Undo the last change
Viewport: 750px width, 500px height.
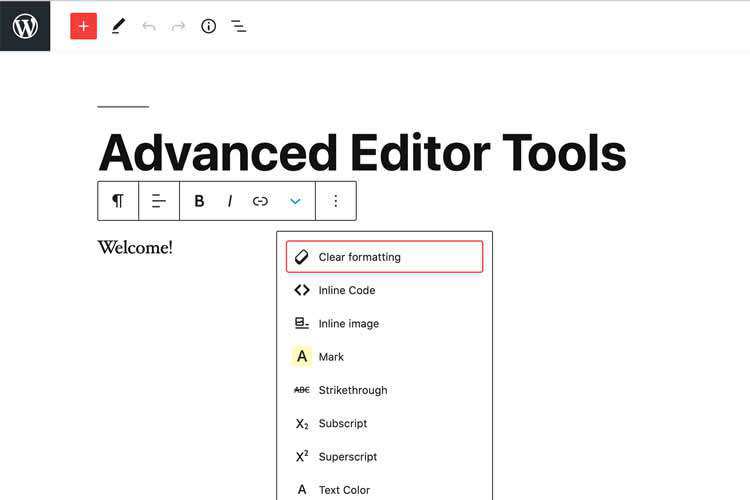click(149, 26)
